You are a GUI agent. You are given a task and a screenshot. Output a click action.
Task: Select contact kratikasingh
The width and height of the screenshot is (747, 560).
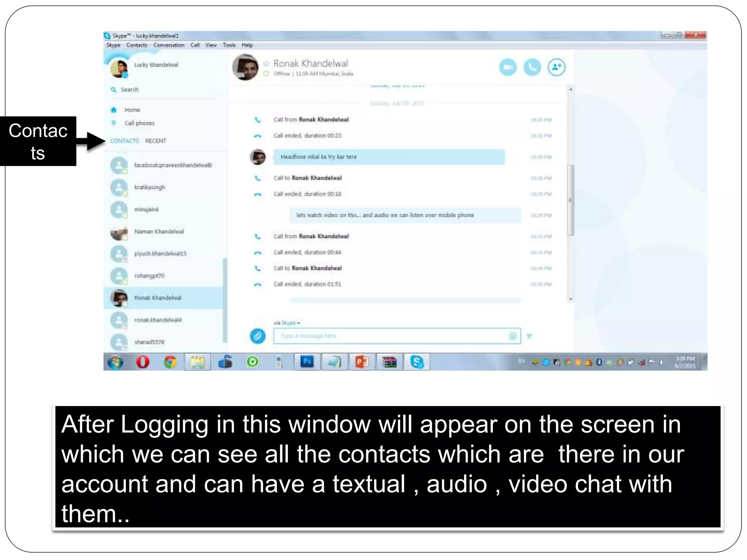163,187
